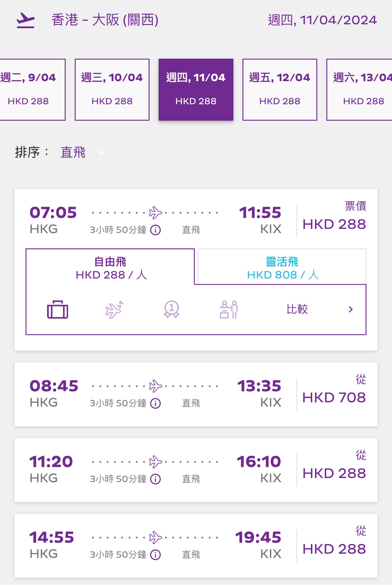Click the flight change plane icon
Viewport: 392px width, 585px height.
click(115, 309)
